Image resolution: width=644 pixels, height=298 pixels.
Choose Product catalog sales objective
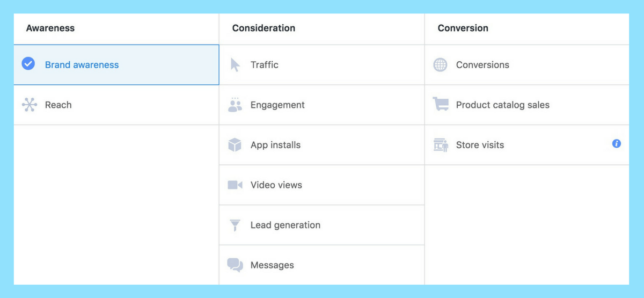click(527, 105)
